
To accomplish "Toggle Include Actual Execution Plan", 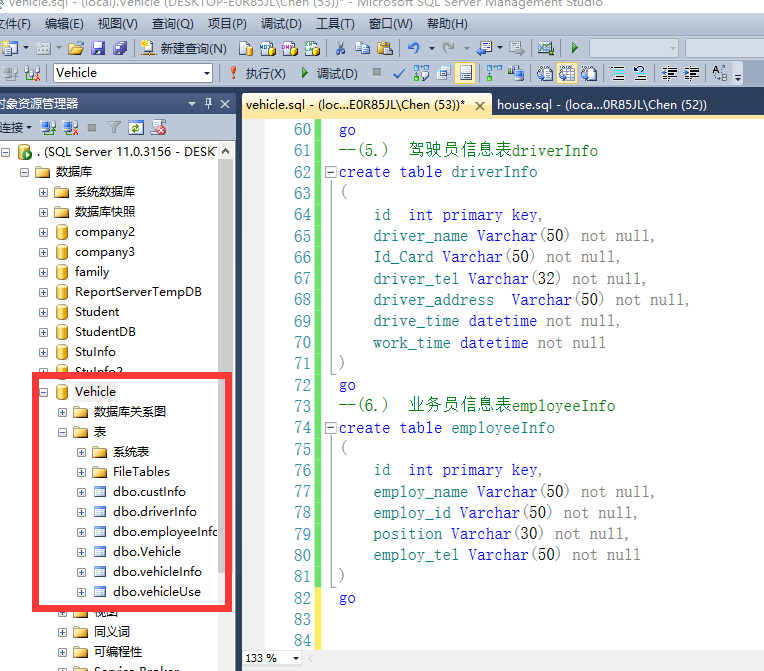I will pos(494,74).
